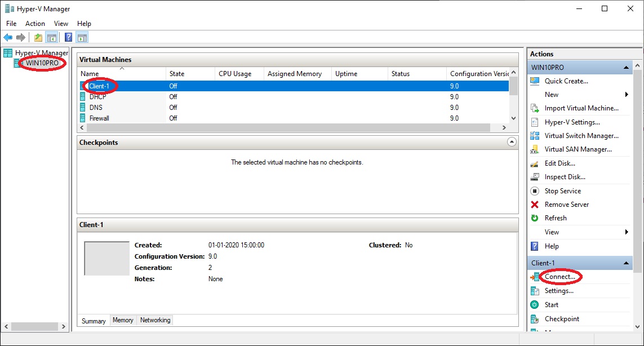Click the red Remove Server X icon
The image size is (644, 346).
tap(535, 205)
